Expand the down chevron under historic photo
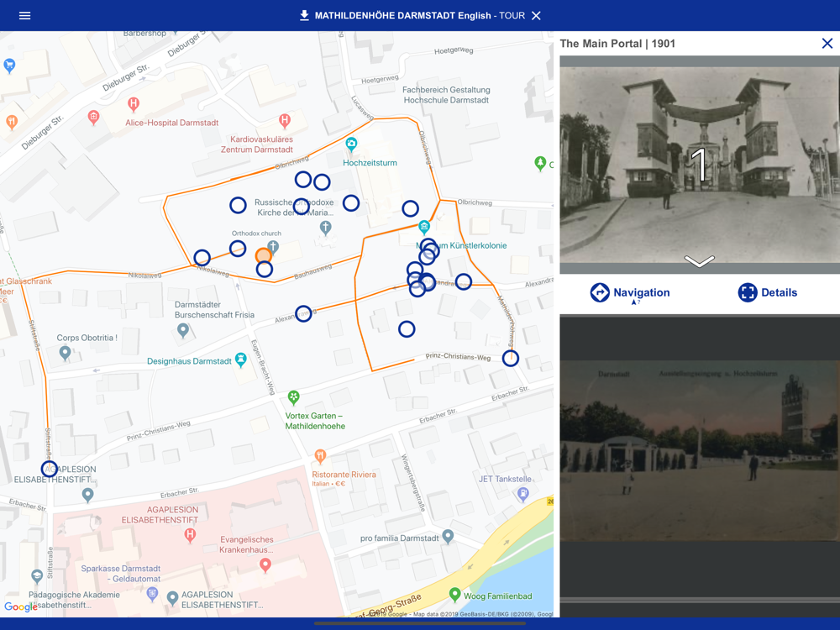This screenshot has width=840, height=630. coord(699,261)
